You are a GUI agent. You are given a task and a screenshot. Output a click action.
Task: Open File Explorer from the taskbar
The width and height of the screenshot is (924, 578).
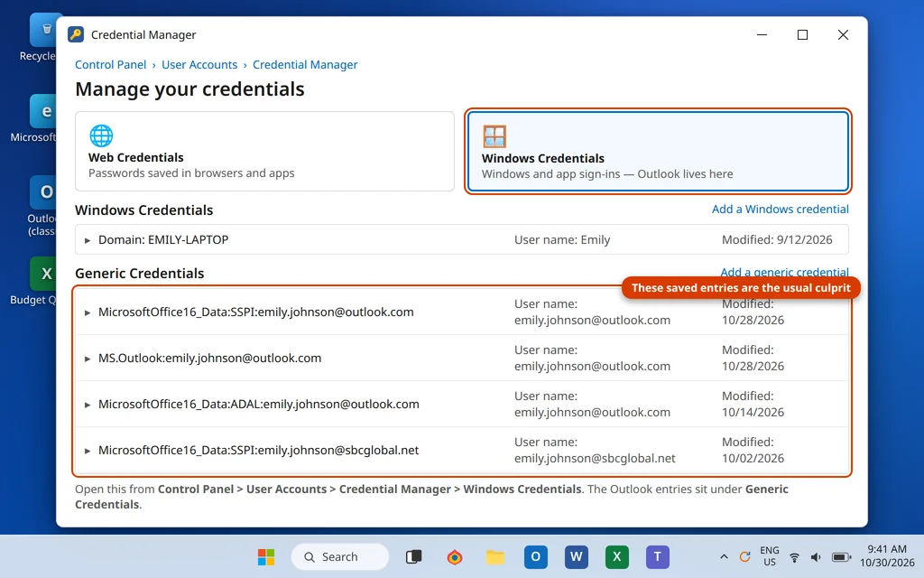(x=495, y=556)
